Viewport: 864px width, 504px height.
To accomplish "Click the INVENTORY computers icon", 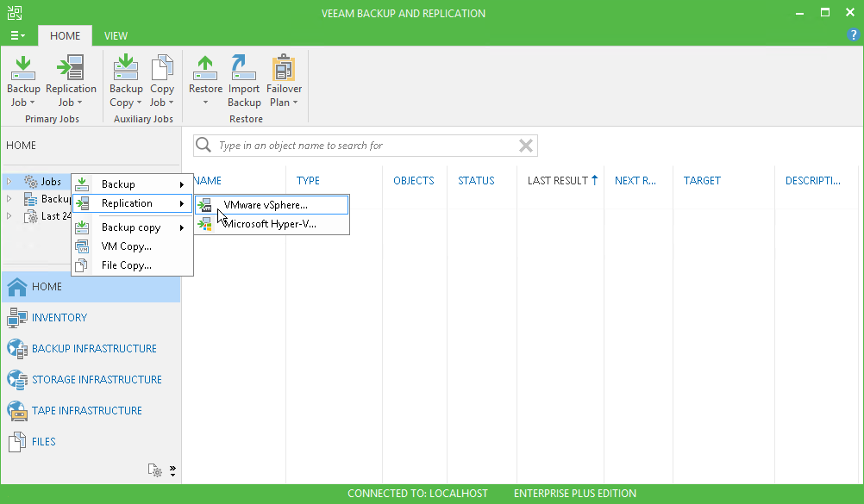I will (x=17, y=318).
